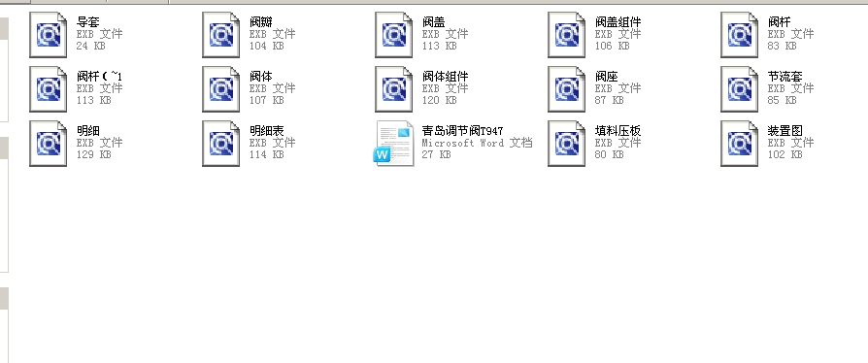868x363 pixels.
Task: Select the 明细表 EXB file icon
Action: (x=220, y=144)
